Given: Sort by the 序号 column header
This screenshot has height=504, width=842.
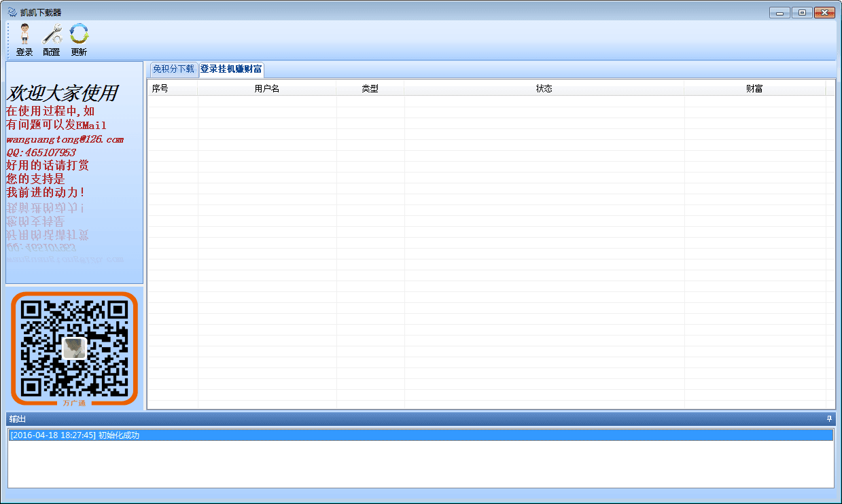Looking at the screenshot, I should coord(173,88).
